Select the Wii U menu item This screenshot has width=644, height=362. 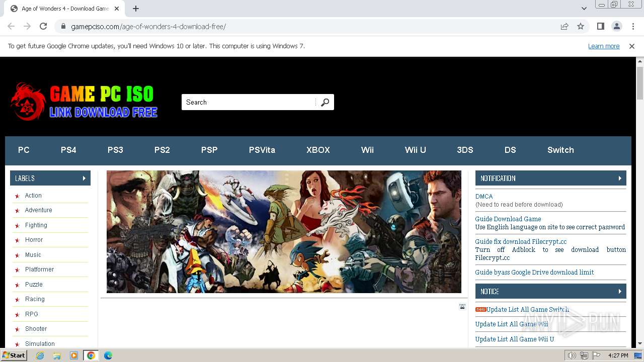(416, 150)
